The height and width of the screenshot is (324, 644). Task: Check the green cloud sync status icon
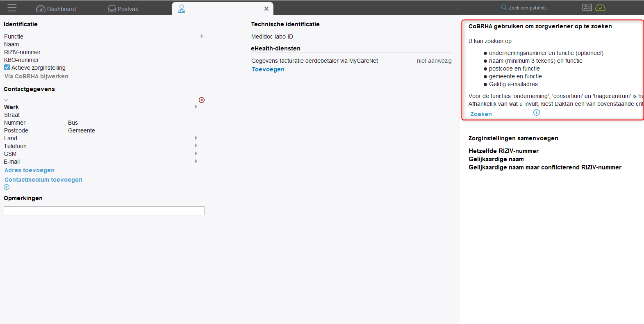[x=600, y=7]
